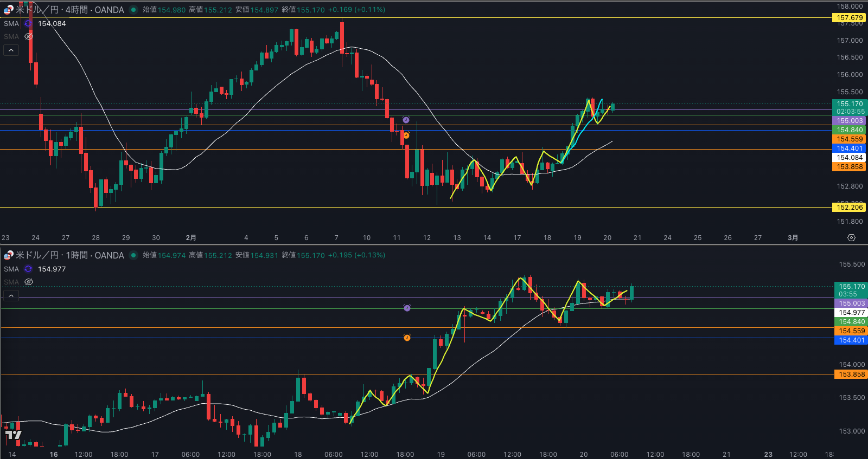Screen dimensions: 868x459
Task: Click the 米ドル/円 4時間 symbol title
Action: point(69,10)
